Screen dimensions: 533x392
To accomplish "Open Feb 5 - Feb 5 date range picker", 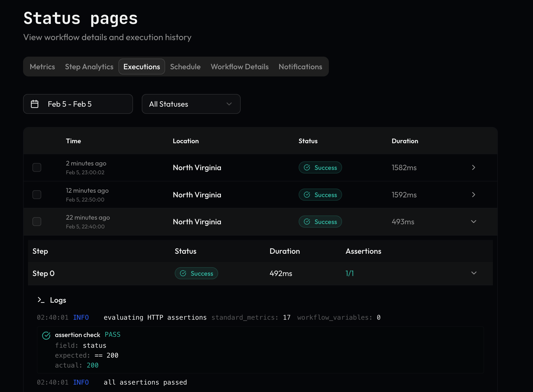I will pos(78,104).
